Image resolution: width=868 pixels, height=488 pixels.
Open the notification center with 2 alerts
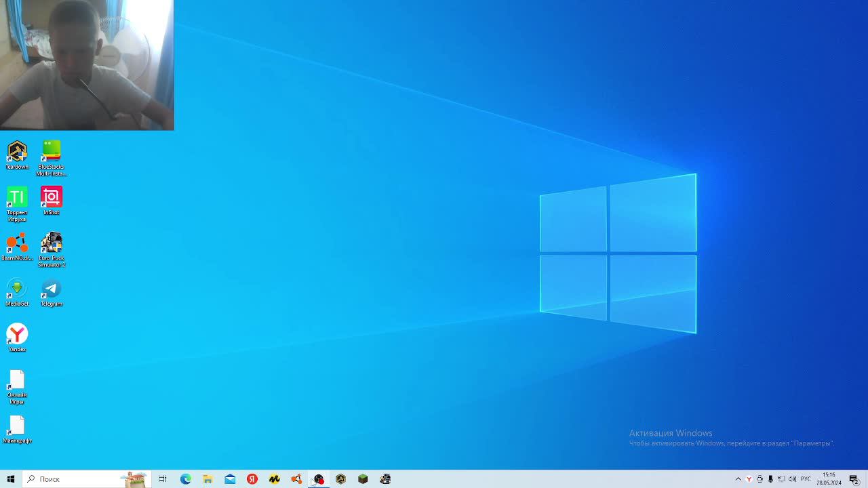(x=854, y=479)
